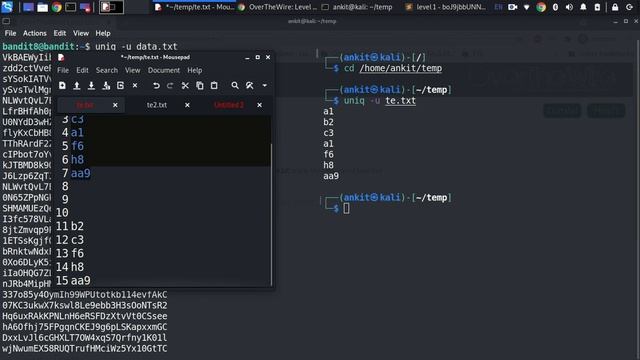
Task: Switch to the te2.txt tab
Action: click(x=157, y=105)
